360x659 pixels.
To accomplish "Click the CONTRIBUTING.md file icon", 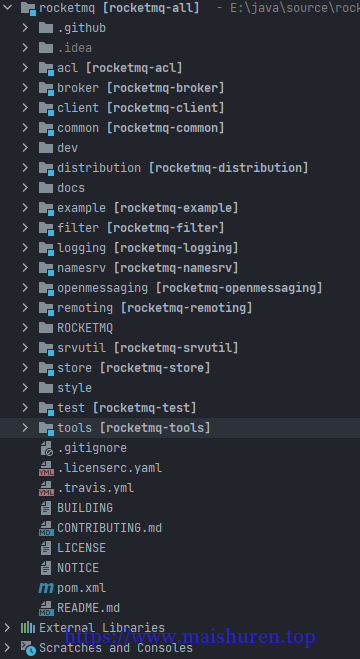I will click(x=46, y=528).
